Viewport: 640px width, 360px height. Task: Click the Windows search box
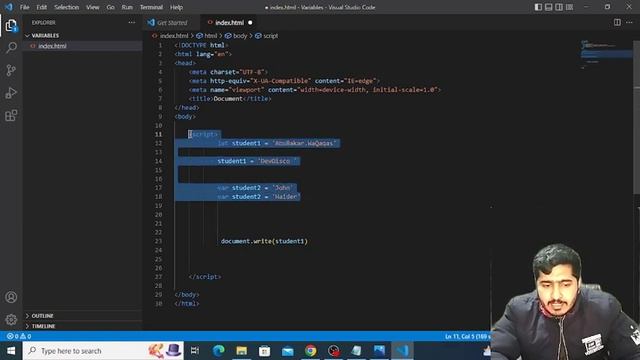103,351
